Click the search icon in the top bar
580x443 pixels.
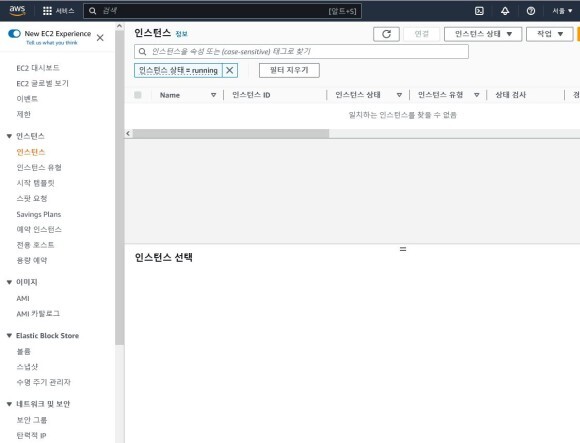click(92, 11)
